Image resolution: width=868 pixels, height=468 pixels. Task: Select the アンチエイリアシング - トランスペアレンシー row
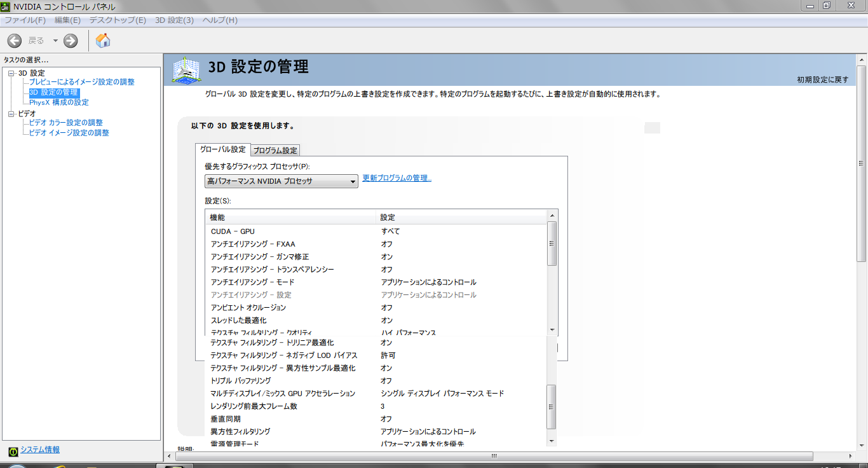coord(376,270)
